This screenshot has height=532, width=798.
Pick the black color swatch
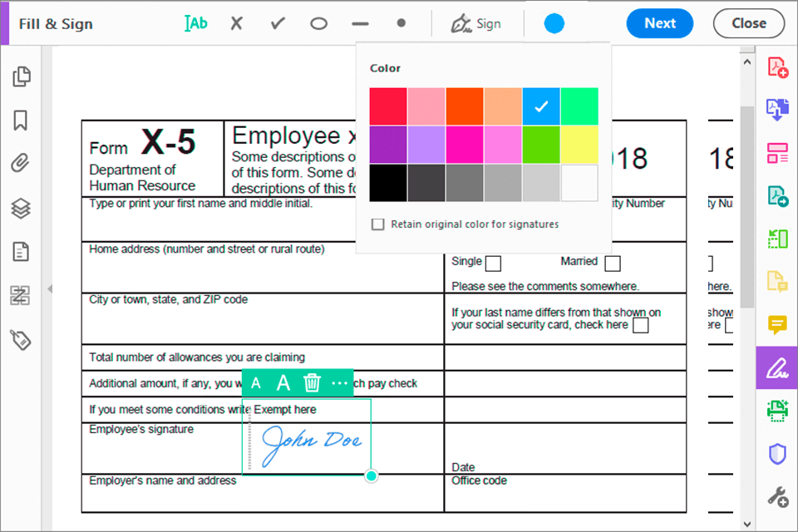388,183
